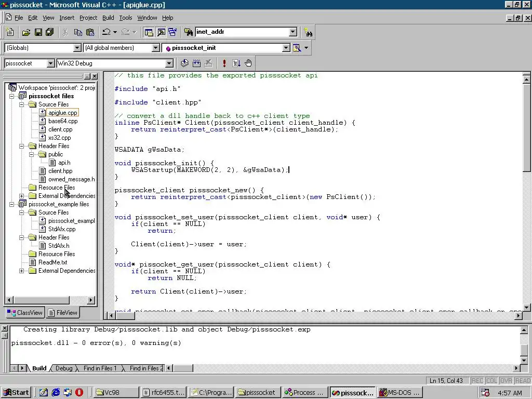
Task: Open the Tools menu
Action: pyautogui.click(x=126, y=18)
